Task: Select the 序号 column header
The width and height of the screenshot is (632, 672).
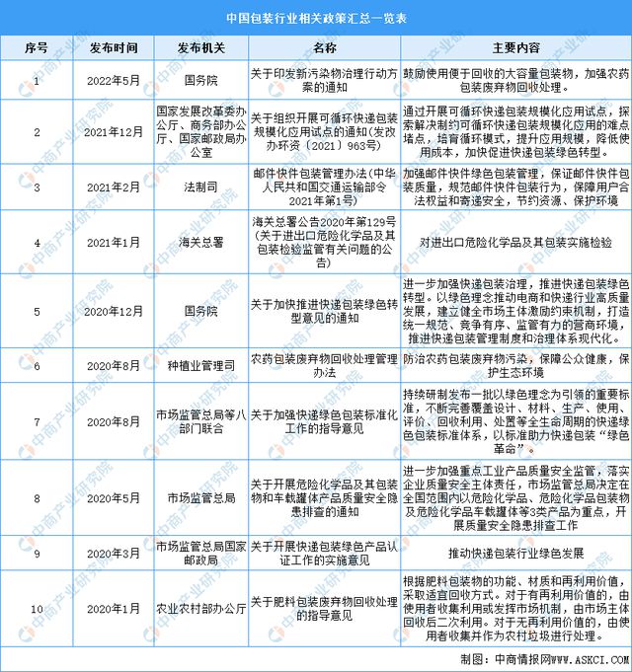Action: pos(37,48)
